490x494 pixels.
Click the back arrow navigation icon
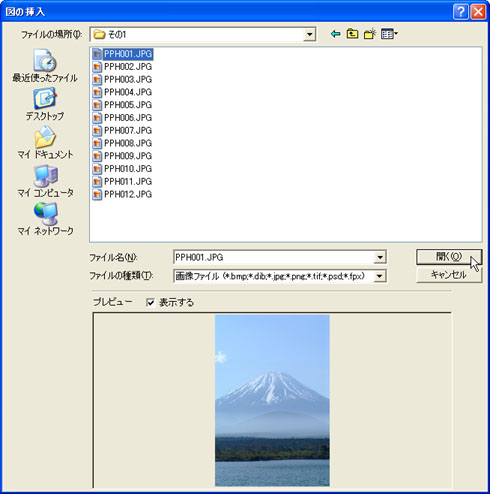335,34
